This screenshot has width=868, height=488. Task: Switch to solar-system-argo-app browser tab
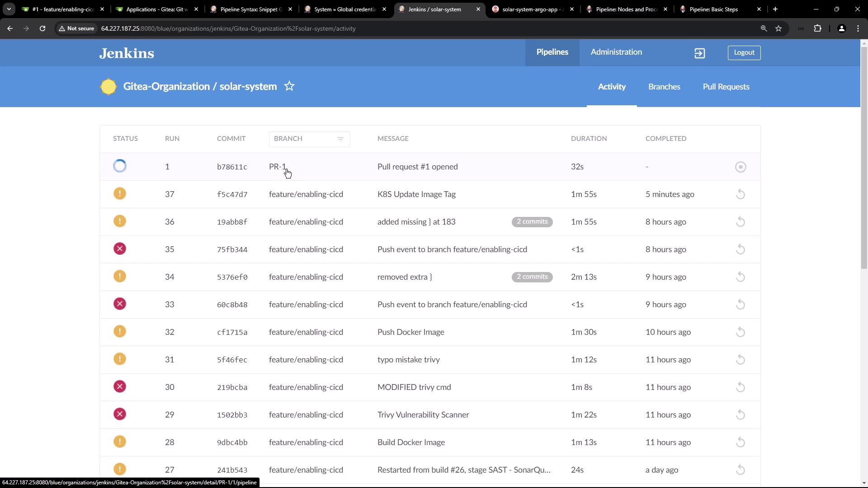529,9
